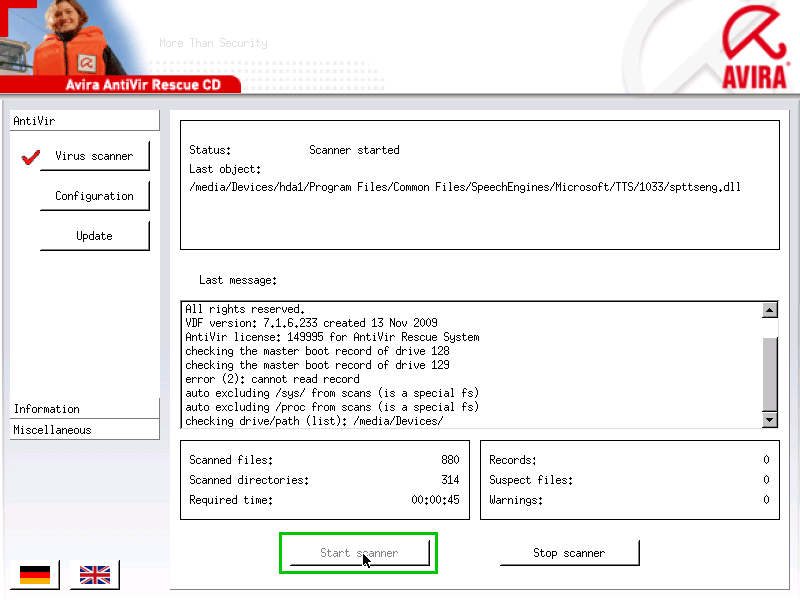This screenshot has height=600, width=800.
Task: Stop the running scanner
Action: pos(569,553)
